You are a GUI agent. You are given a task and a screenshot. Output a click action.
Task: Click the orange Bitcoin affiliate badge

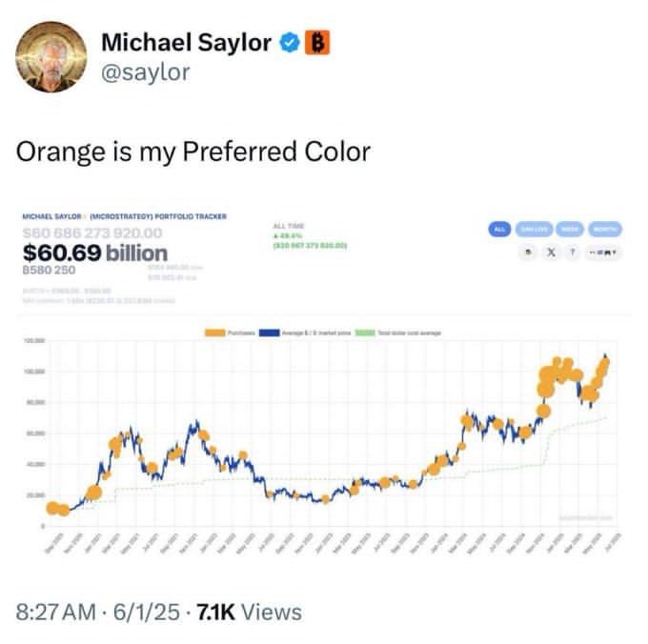(317, 42)
